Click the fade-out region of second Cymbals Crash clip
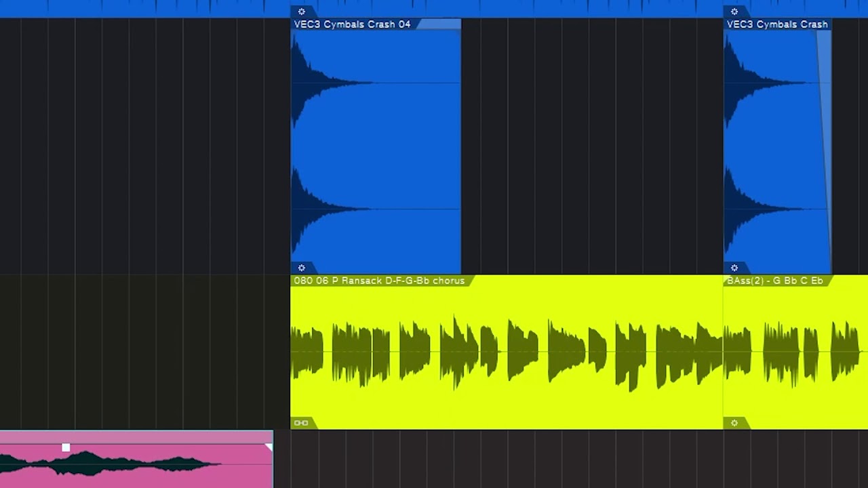The image size is (868, 488). point(824,136)
